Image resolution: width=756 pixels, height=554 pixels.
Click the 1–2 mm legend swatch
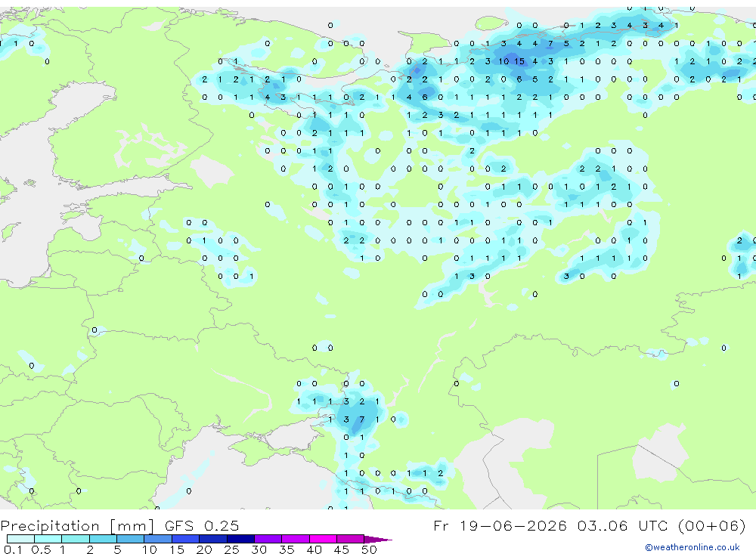(76, 539)
